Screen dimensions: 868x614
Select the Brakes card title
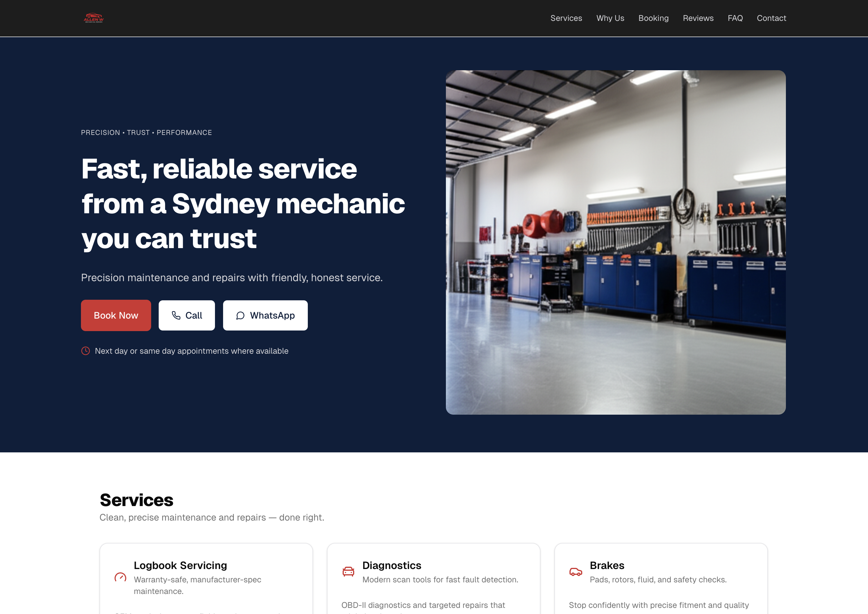607,565
